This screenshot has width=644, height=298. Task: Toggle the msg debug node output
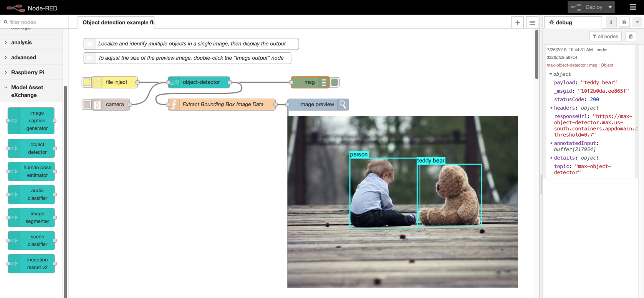coord(334,82)
